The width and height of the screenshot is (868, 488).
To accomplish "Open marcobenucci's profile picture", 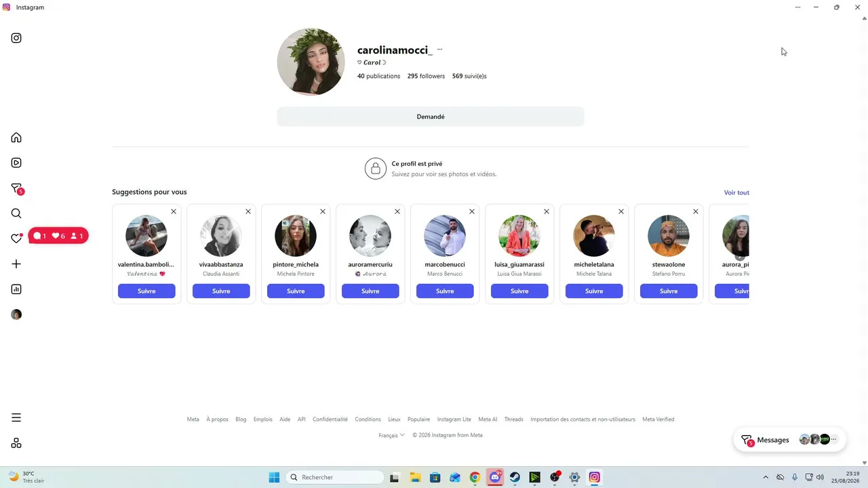I will coord(445,236).
